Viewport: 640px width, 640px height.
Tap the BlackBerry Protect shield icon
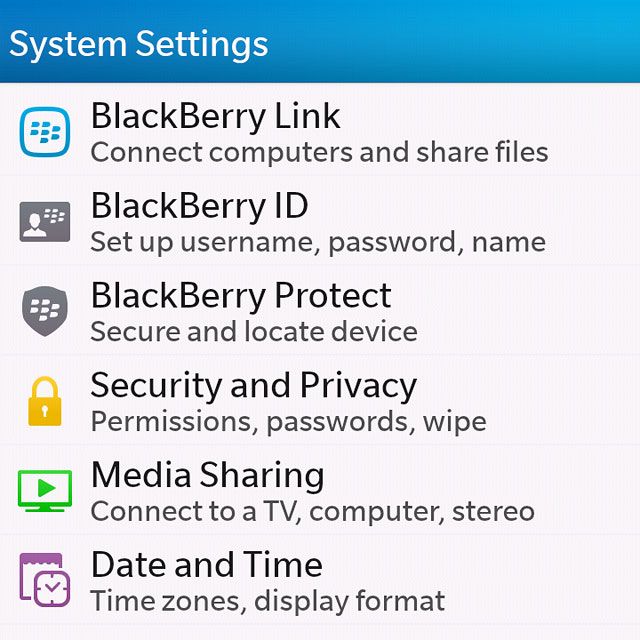(x=45, y=311)
